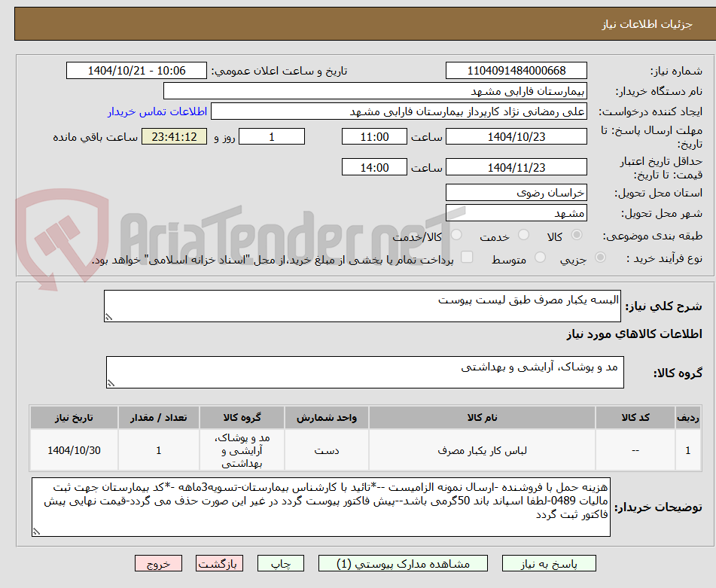Click the resize handle of شرح کلی نیاز box
The height and width of the screenshot is (588, 716).
108,317
